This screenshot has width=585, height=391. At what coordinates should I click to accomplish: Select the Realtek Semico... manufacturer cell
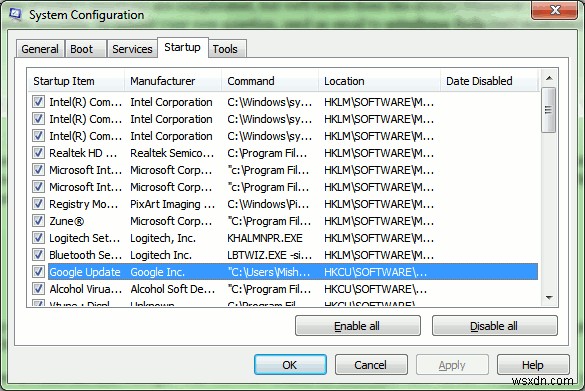coord(172,153)
